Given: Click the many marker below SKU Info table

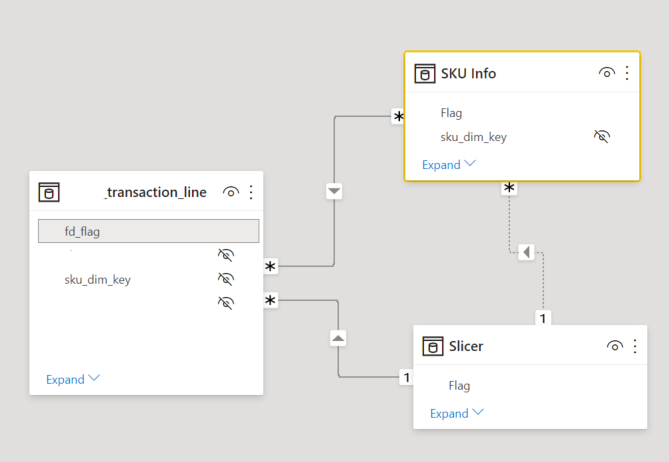Looking at the screenshot, I should coord(509,188).
